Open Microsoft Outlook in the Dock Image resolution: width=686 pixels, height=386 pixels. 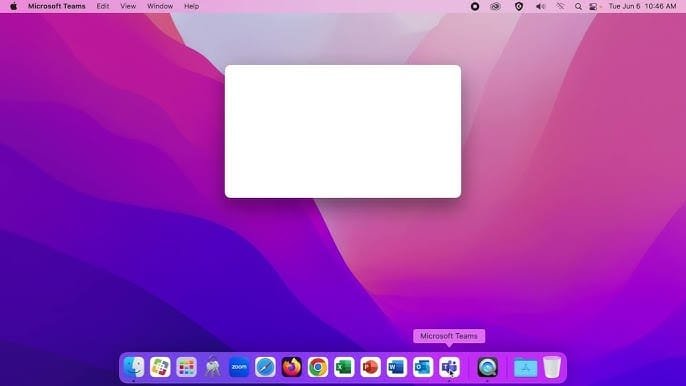click(x=423, y=367)
